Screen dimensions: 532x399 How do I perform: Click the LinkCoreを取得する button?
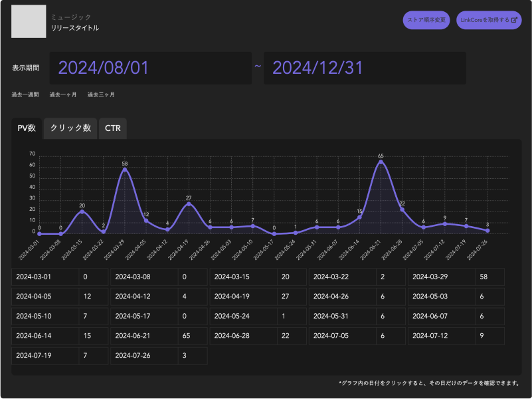[x=489, y=20]
